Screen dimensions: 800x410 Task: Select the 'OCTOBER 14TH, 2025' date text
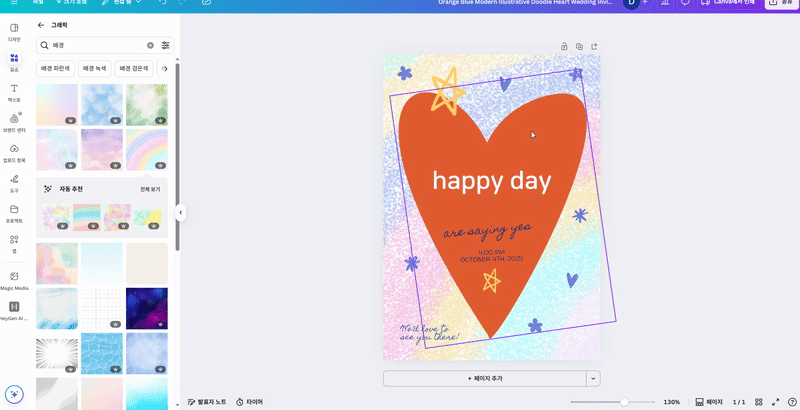point(491,259)
